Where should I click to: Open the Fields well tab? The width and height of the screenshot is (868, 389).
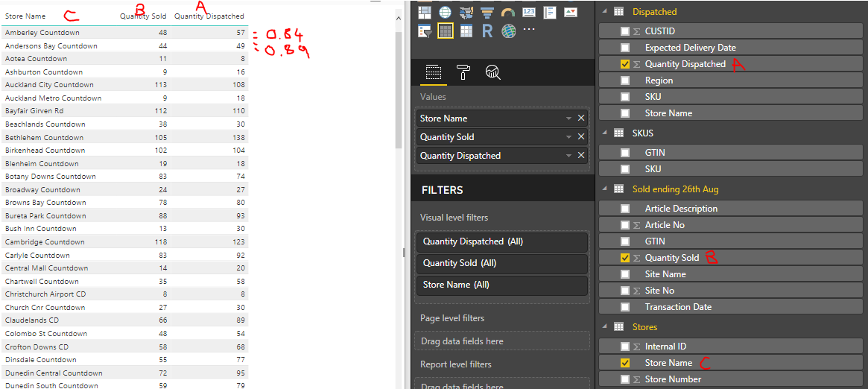pyautogui.click(x=433, y=72)
